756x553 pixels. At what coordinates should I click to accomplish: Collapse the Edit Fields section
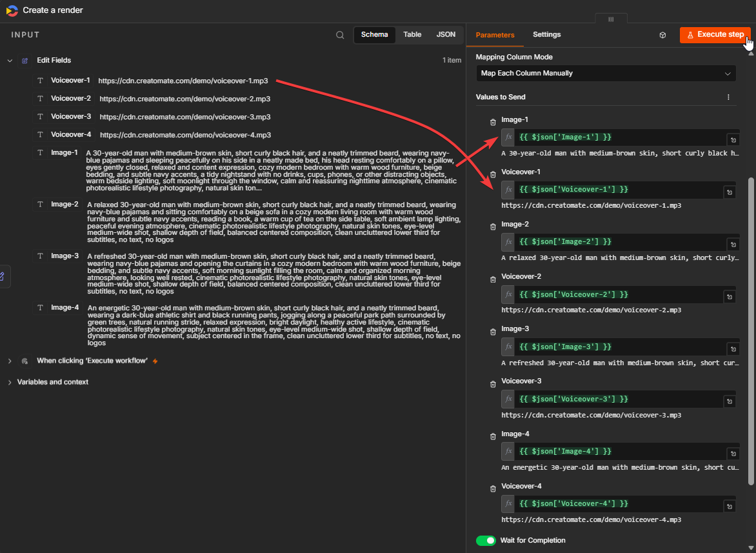coord(10,61)
